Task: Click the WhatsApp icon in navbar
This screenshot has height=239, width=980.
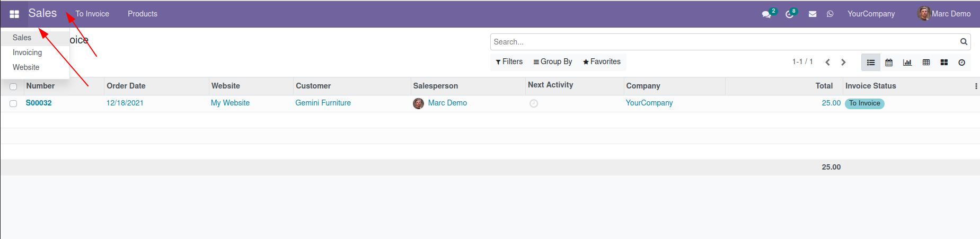Action: pos(830,14)
